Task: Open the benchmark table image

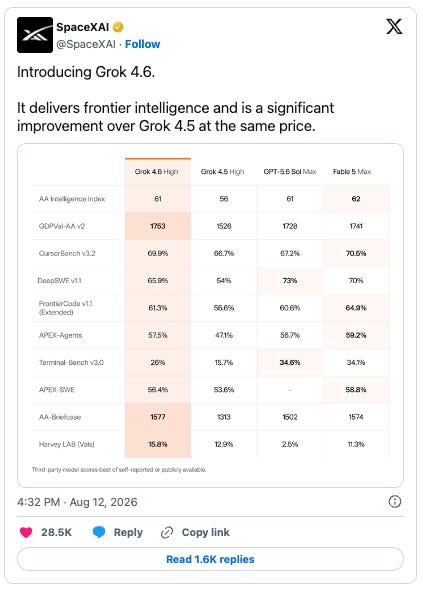Action: [210, 315]
